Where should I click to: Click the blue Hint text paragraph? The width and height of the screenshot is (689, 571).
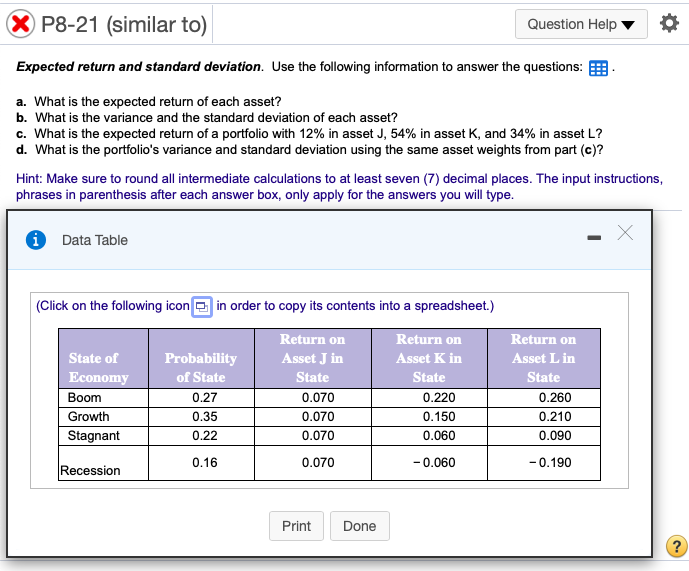[339, 187]
